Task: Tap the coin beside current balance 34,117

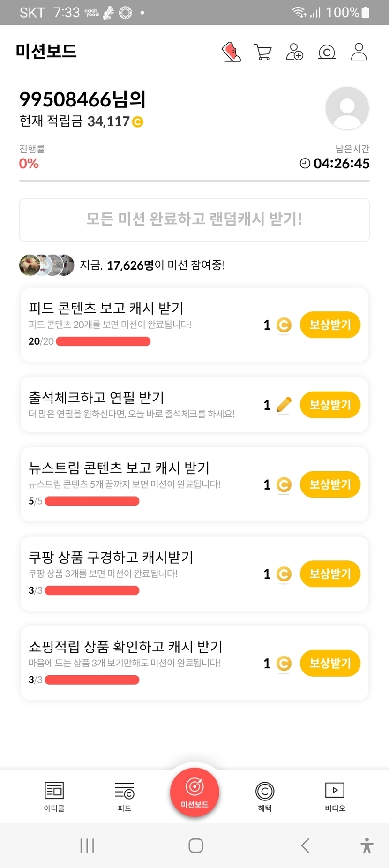Action: tap(138, 122)
